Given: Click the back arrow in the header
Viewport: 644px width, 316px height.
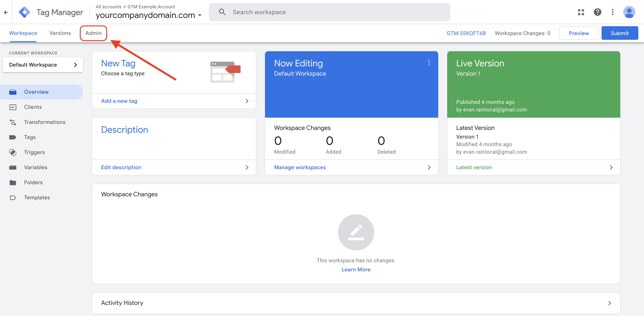Looking at the screenshot, I should [x=6, y=12].
